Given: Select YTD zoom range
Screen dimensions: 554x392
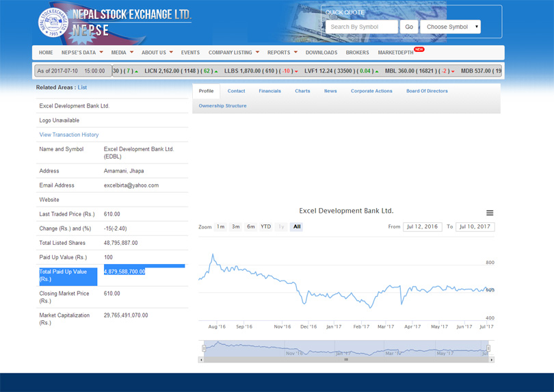Looking at the screenshot, I should (x=265, y=226).
